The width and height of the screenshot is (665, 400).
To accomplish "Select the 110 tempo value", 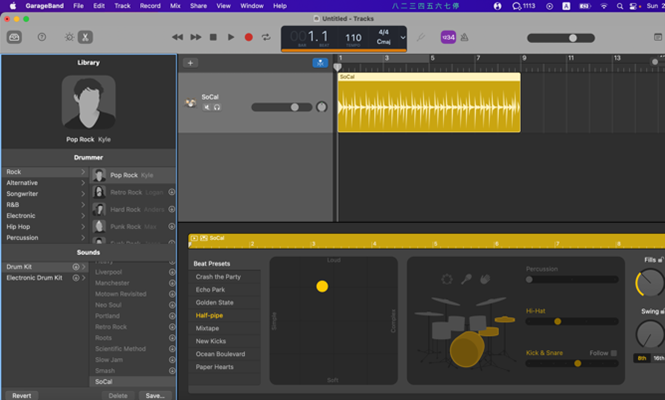I will pos(353,38).
